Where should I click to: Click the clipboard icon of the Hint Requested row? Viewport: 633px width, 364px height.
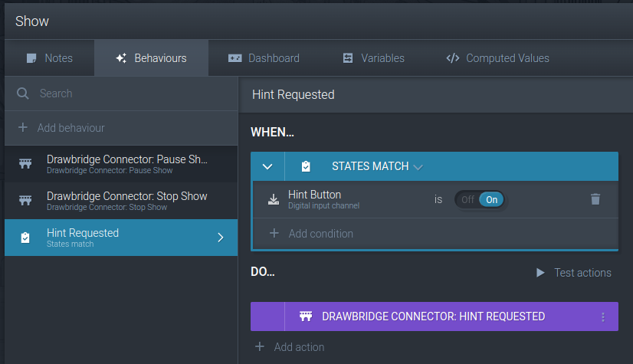click(25, 238)
